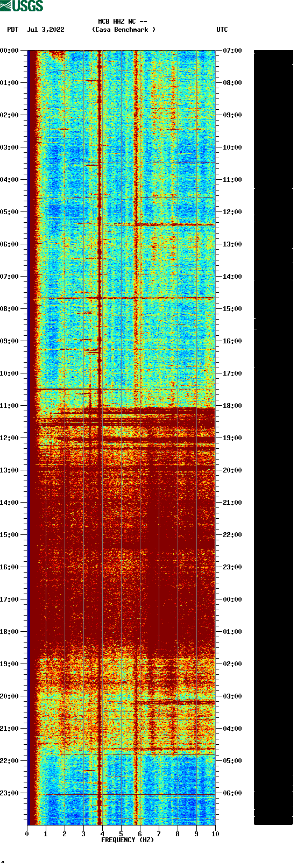Click the '16:00' PDT time label

click(10, 567)
